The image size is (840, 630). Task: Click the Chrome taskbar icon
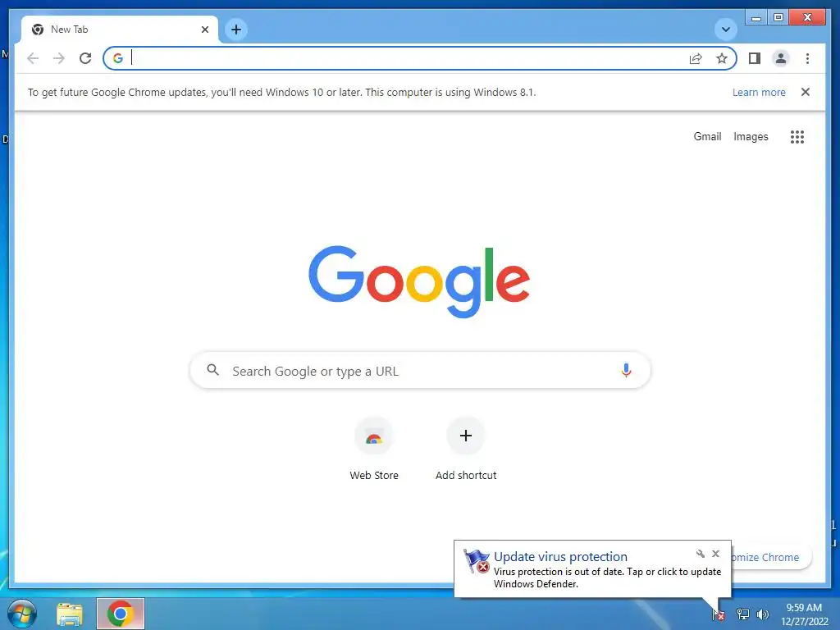tap(121, 614)
